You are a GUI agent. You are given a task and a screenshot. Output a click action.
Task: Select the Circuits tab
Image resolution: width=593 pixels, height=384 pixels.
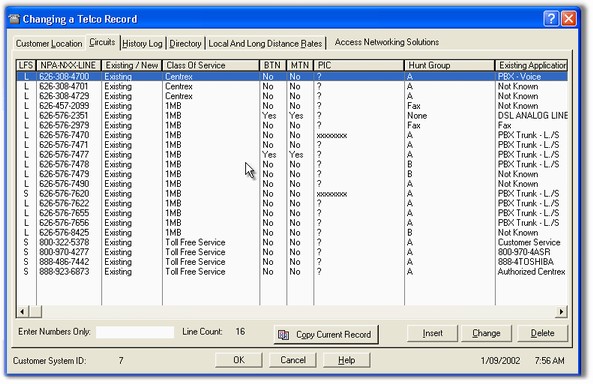[102, 42]
